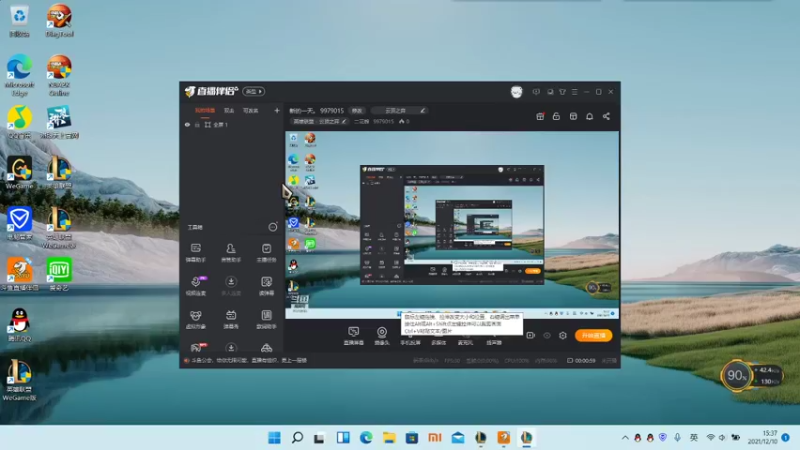
Task: Add a new scene with the plus icon
Action: [x=277, y=110]
